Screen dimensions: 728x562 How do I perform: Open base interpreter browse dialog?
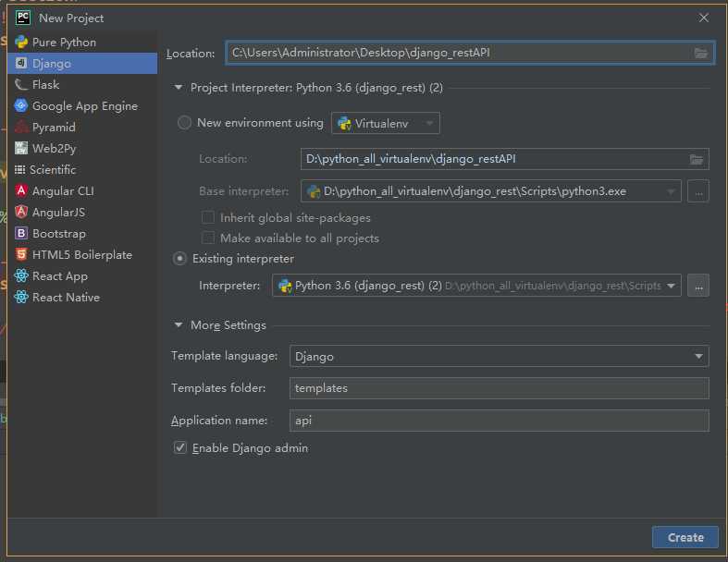(698, 191)
